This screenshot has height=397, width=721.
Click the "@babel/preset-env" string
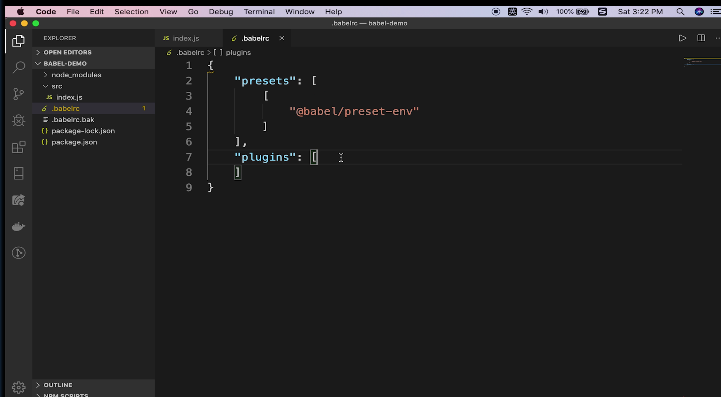(354, 111)
